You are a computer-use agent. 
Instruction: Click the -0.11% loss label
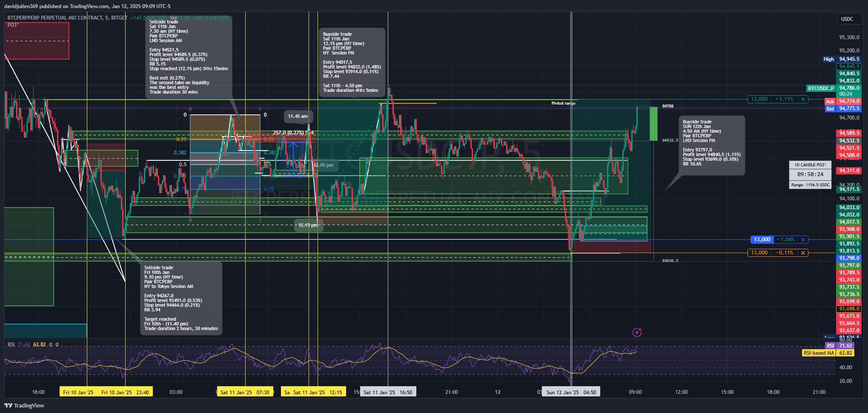click(x=784, y=253)
